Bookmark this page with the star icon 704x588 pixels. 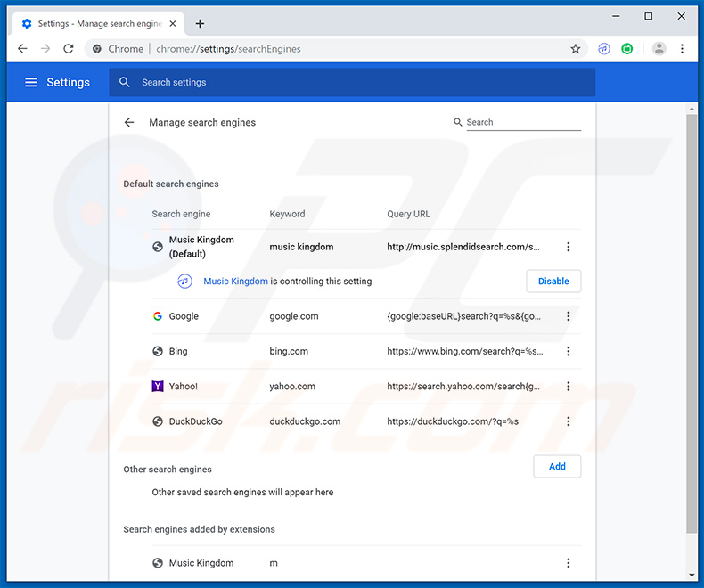tap(576, 49)
